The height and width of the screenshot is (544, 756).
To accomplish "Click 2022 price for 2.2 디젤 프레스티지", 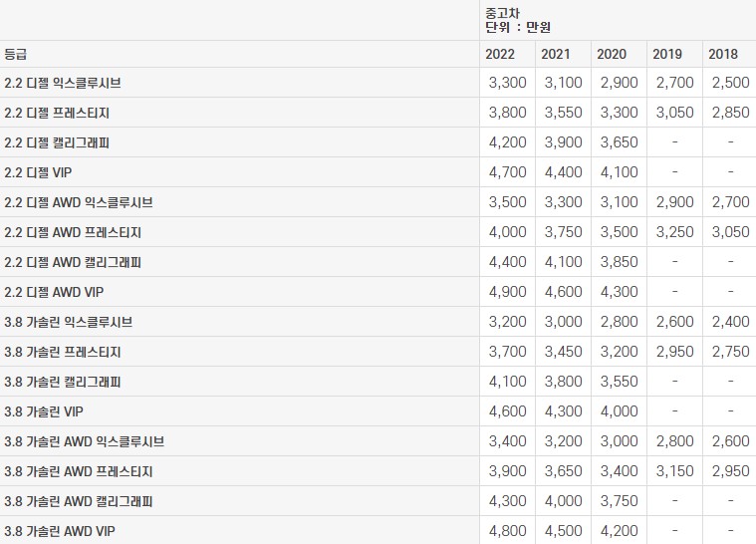I will coord(507,113).
